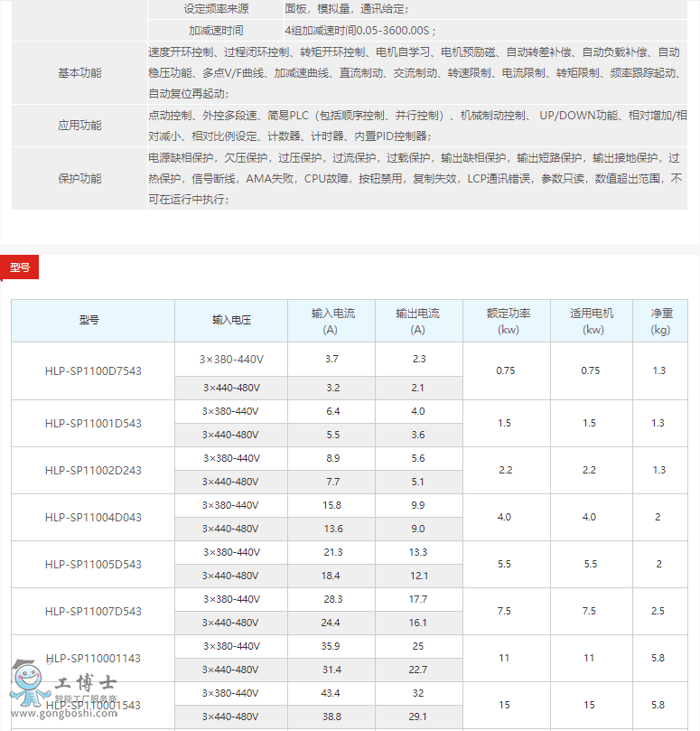The height and width of the screenshot is (731, 700).
Task: Click net weight value 2.5
Action: [x=658, y=611]
